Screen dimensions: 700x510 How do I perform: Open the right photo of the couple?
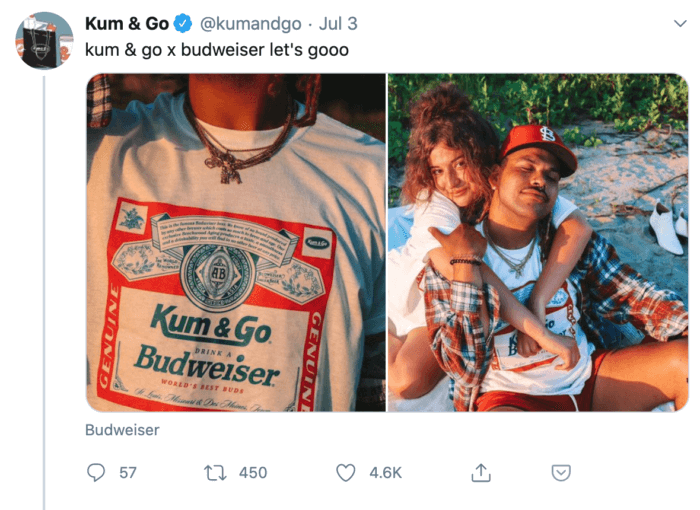click(x=538, y=242)
